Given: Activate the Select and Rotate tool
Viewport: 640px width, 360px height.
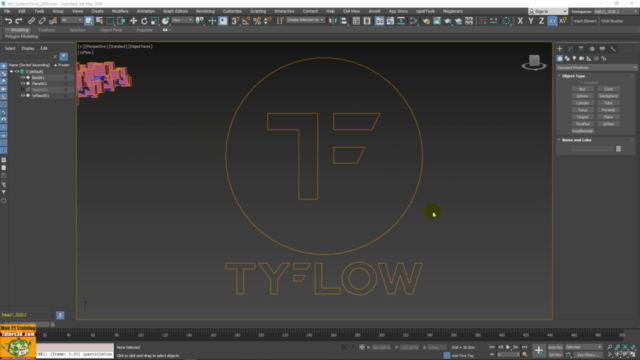Looking at the screenshot, I should [x=144, y=21].
